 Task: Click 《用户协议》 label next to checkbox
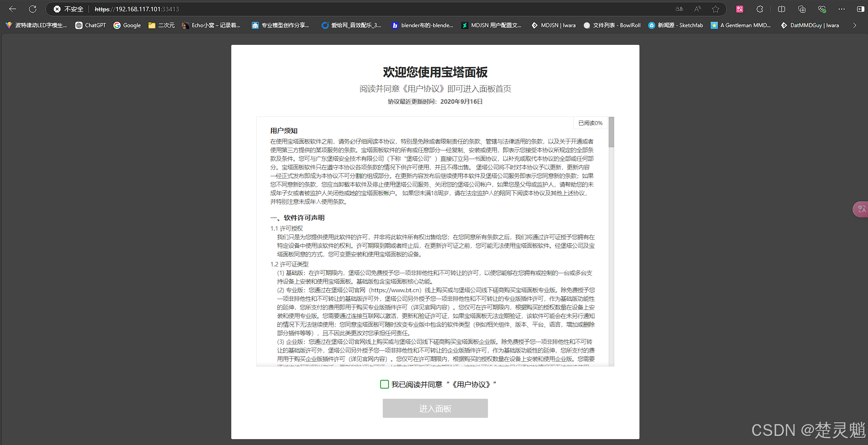[x=471, y=384]
